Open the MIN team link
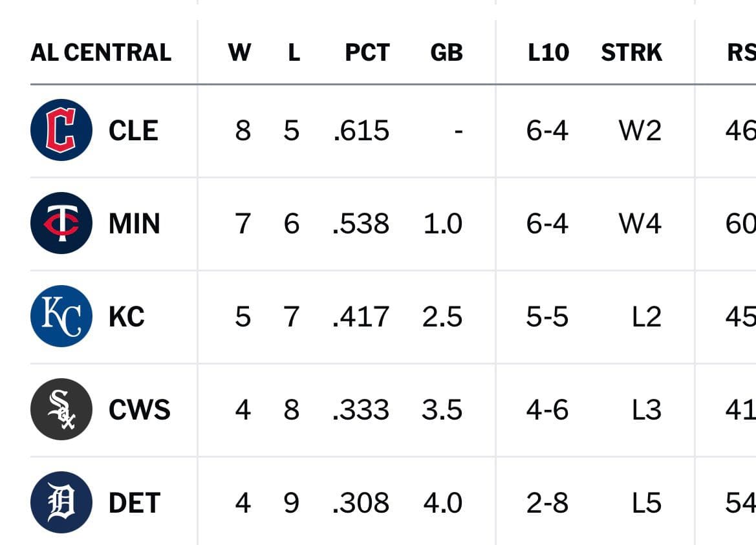The height and width of the screenshot is (545, 756). (x=135, y=224)
